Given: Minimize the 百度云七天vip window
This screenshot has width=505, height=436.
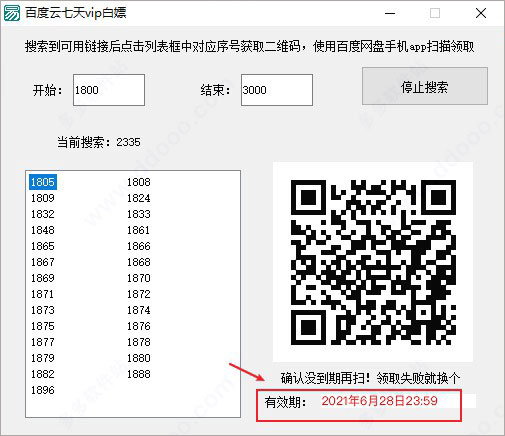Looking at the screenshot, I should (x=390, y=13).
